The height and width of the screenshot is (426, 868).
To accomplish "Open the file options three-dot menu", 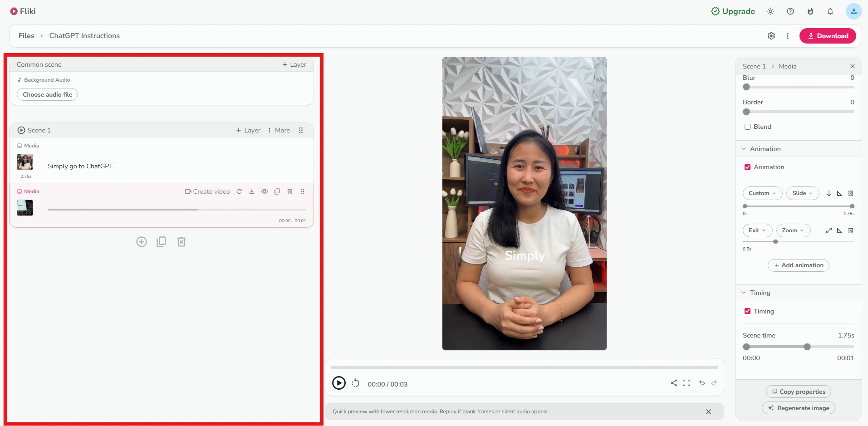I will pos(788,36).
